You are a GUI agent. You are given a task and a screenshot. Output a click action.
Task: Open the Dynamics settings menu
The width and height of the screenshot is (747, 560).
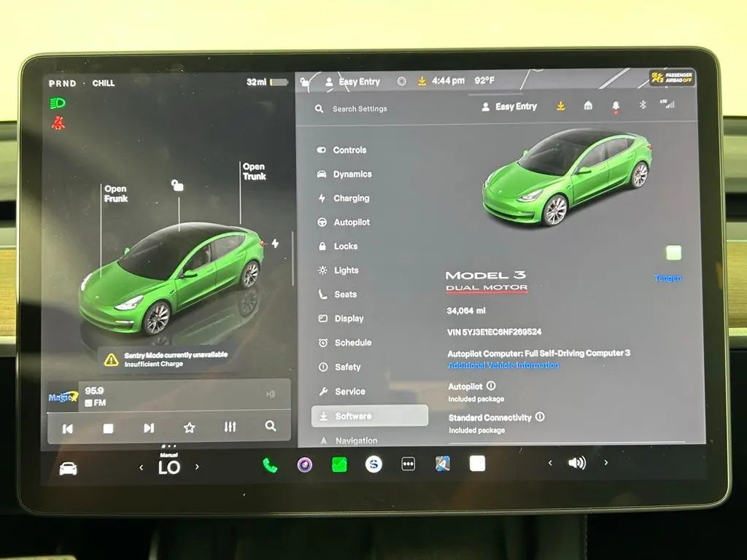click(344, 174)
